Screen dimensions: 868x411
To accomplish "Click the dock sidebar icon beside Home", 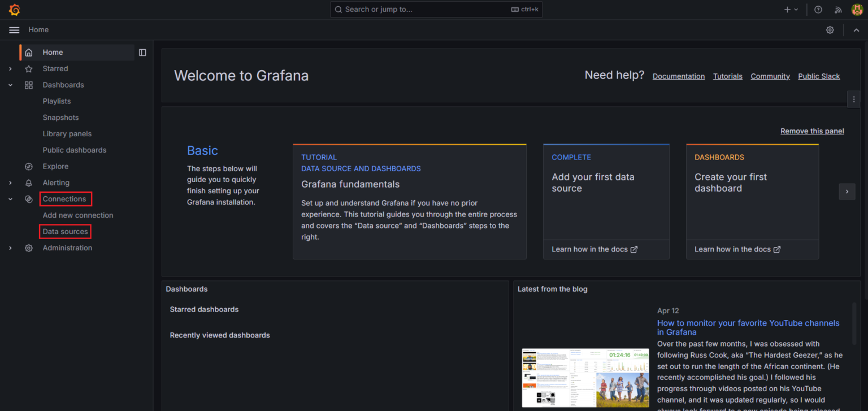I will pos(142,52).
